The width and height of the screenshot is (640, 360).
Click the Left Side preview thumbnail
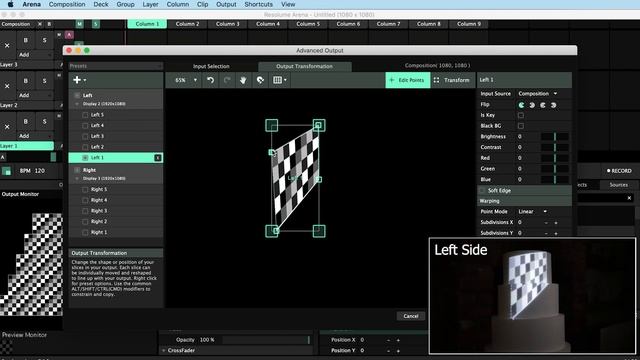coord(532,296)
